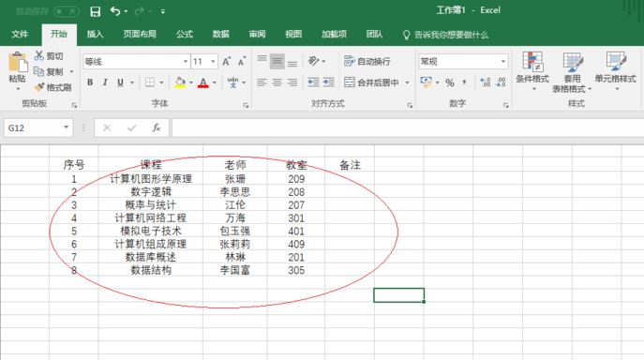
Task: Center text horizontally
Action: point(277,82)
